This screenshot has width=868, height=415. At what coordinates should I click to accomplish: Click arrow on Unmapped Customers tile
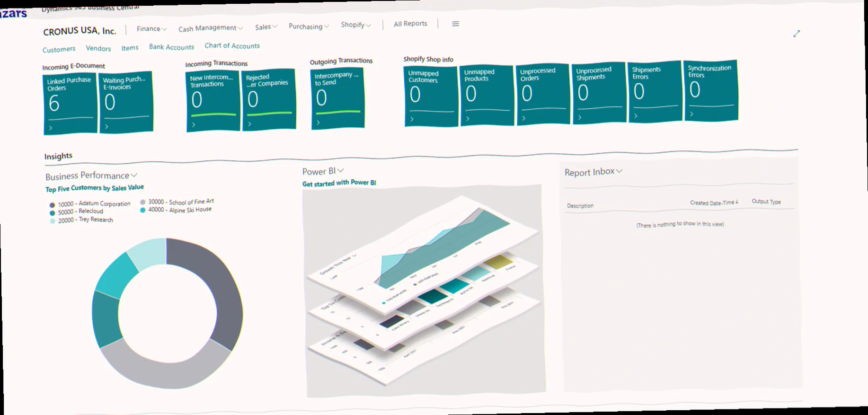[x=412, y=119]
